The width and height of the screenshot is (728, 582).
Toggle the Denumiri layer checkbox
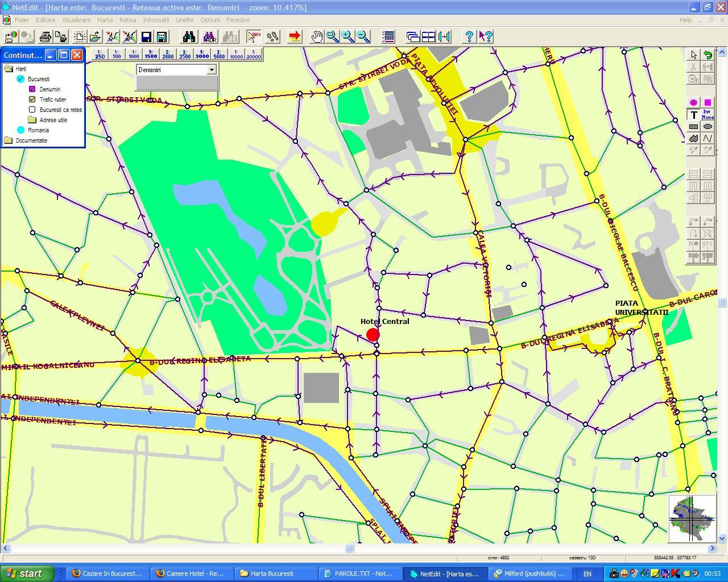click(32, 89)
